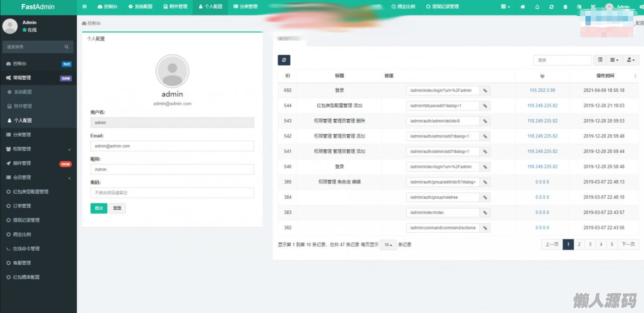This screenshot has height=313, width=644.
Task: Focus the 昵称 nickname input field
Action: 172,169
